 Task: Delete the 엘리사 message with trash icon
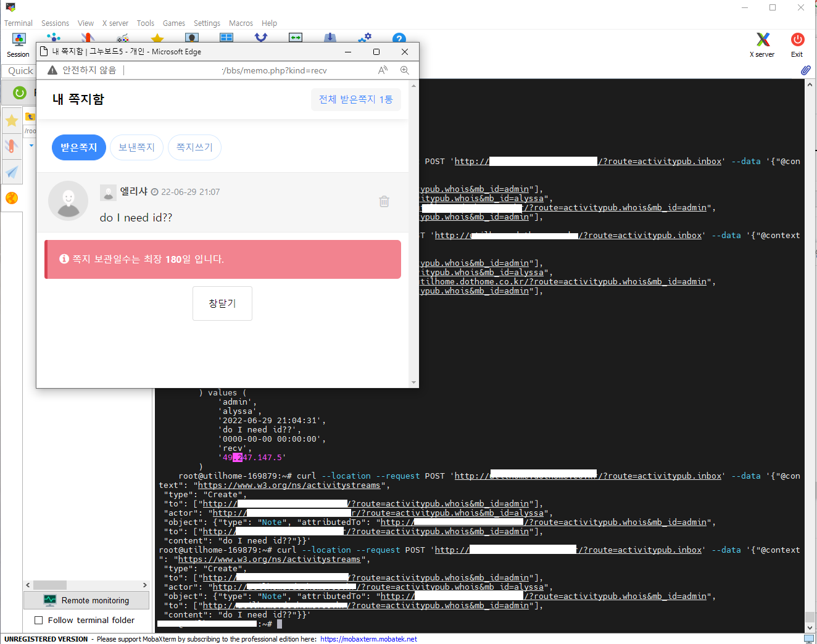pos(384,201)
